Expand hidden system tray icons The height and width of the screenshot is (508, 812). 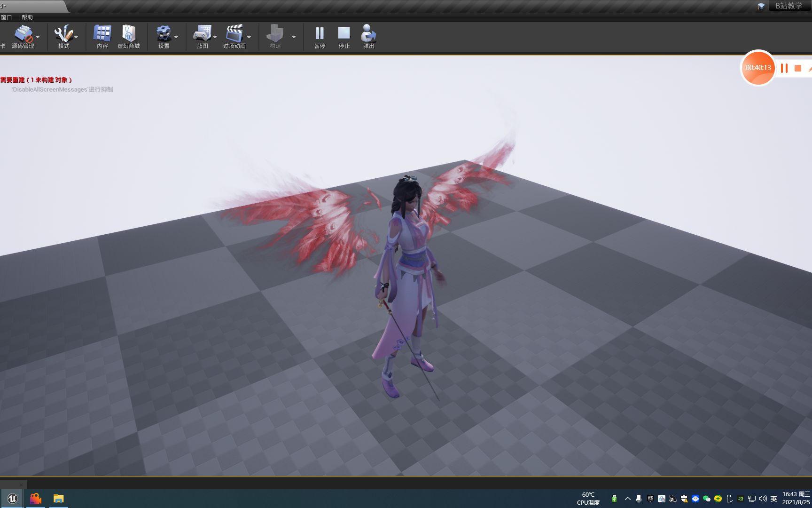(x=627, y=499)
